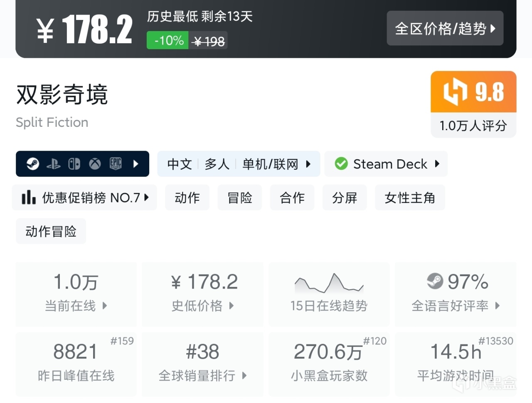Viewport: 532px width, 403px height.
Task: View the 15日在线趋势 chart
Action: (329, 294)
